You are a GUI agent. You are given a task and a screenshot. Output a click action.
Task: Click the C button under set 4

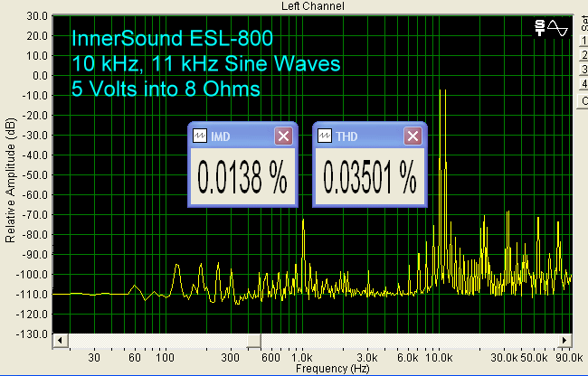coord(583,100)
